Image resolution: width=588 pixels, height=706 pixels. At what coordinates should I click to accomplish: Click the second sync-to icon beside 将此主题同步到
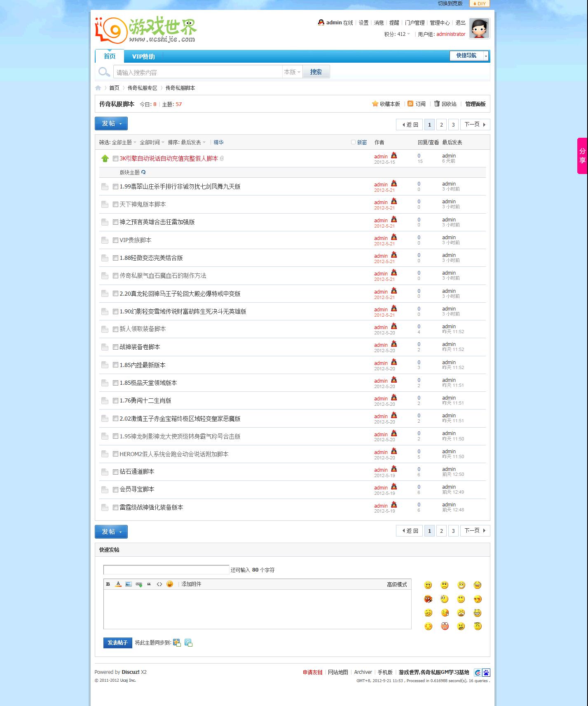(x=188, y=642)
